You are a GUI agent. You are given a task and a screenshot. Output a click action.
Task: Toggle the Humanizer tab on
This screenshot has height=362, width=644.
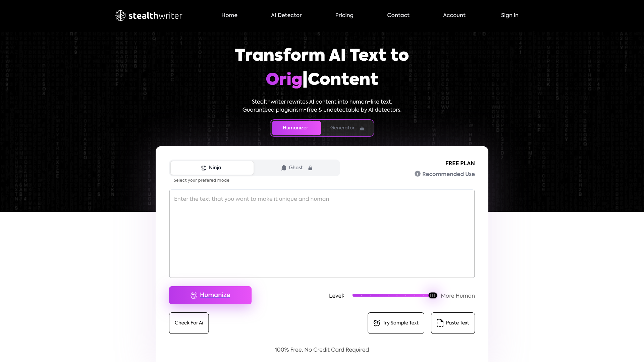point(296,128)
